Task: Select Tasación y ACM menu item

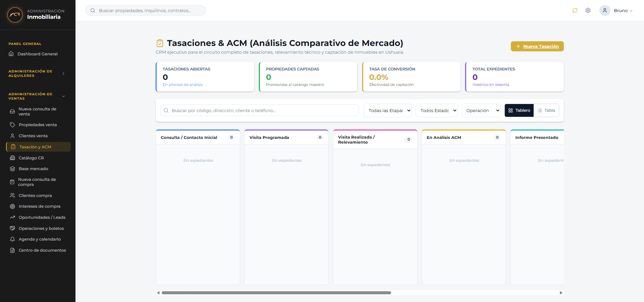Action: 38,147
